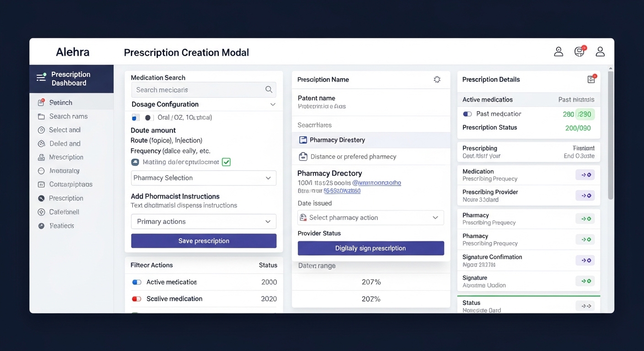Toggle the Past medication switch
This screenshot has width=644, height=351.
467,114
